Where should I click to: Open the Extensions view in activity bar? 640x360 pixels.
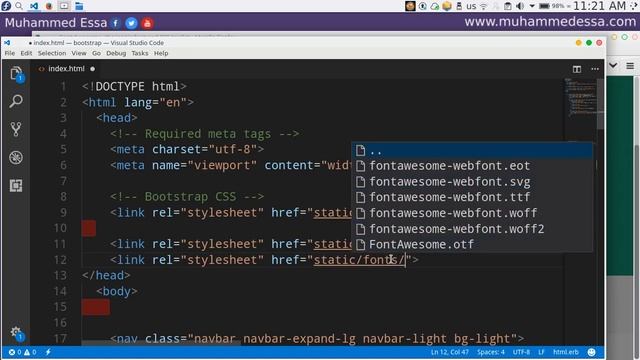pos(16,186)
